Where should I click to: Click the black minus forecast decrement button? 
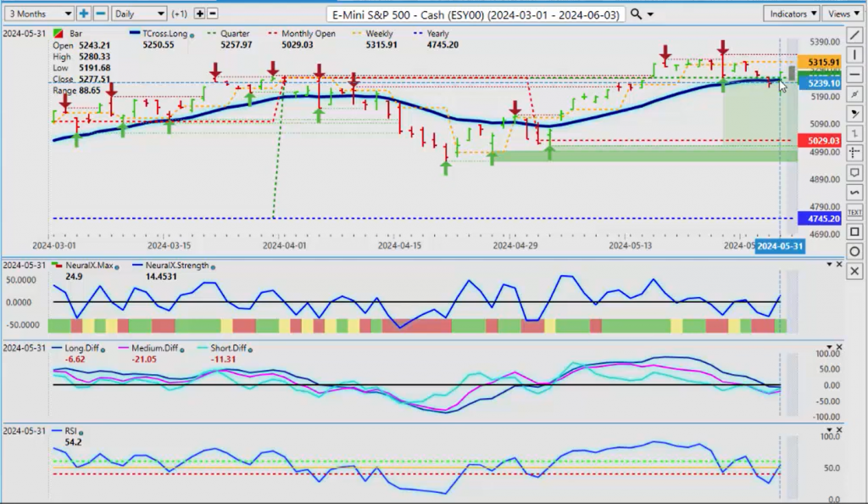coord(212,14)
